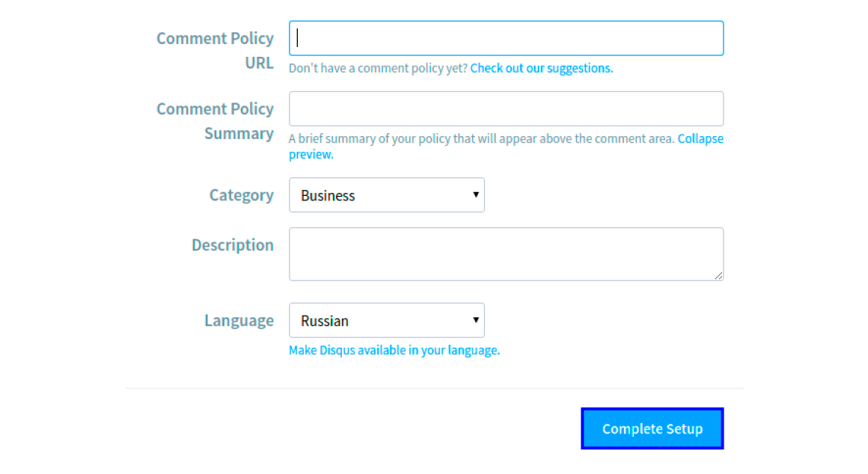Click the 'Comment Policy Summary' label

(216, 121)
